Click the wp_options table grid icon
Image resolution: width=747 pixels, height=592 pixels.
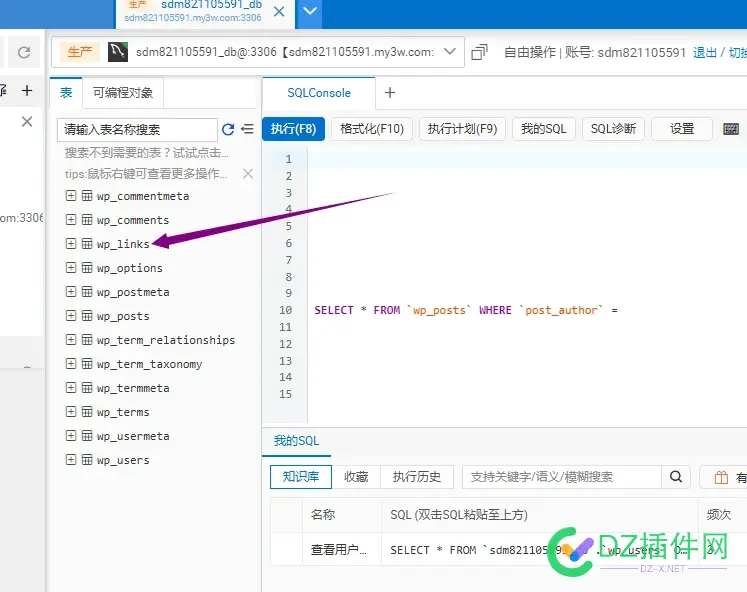(87, 268)
